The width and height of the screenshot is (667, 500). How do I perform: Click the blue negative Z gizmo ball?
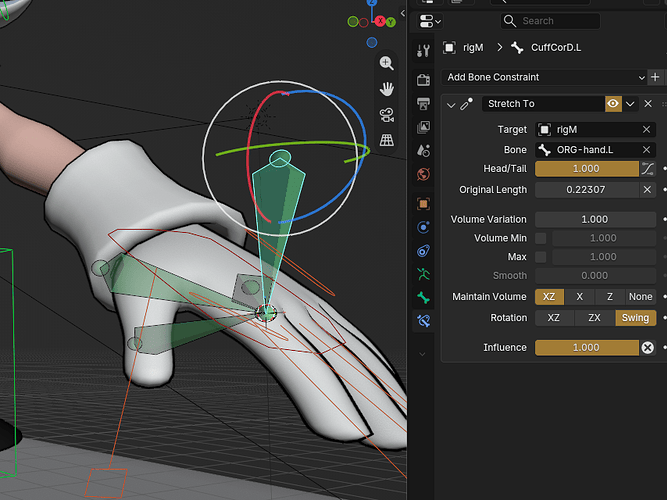[372, 43]
